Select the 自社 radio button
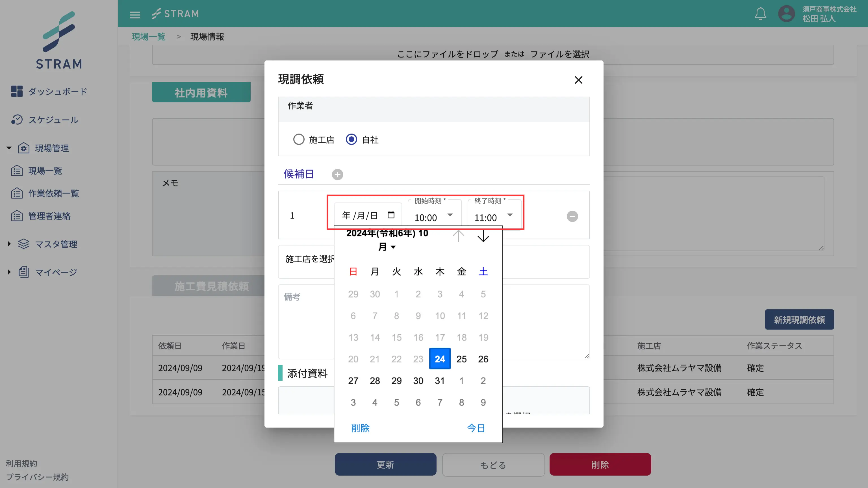Screen dimensions: 868x488 (x=351, y=140)
